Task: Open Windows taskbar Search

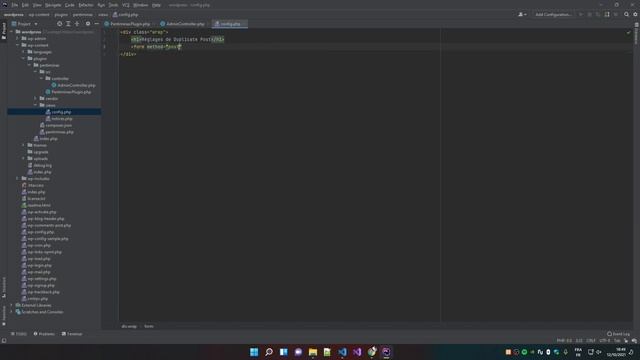Action: 269,352
